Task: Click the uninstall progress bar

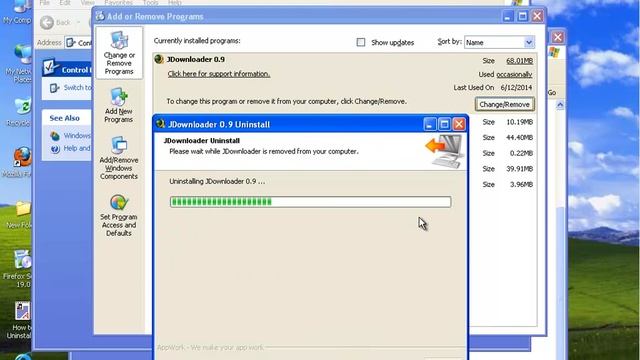Action: (x=310, y=202)
